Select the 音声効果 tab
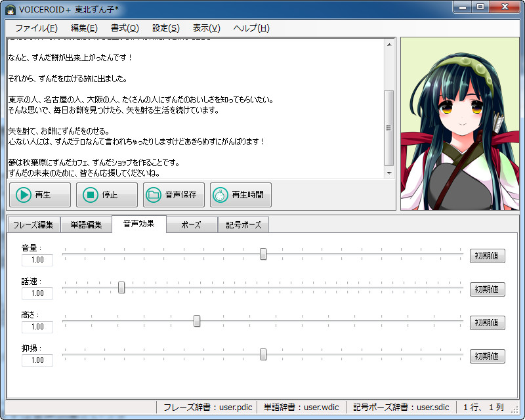 point(139,224)
